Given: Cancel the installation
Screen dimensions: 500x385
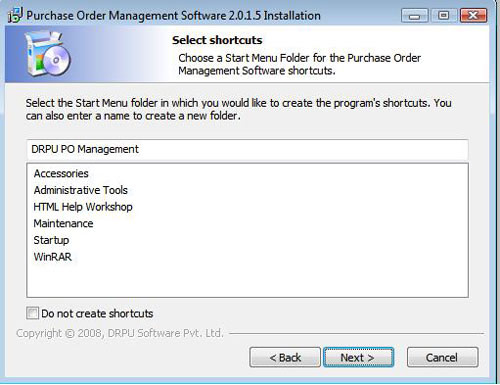Looking at the screenshot, I should [x=442, y=357].
